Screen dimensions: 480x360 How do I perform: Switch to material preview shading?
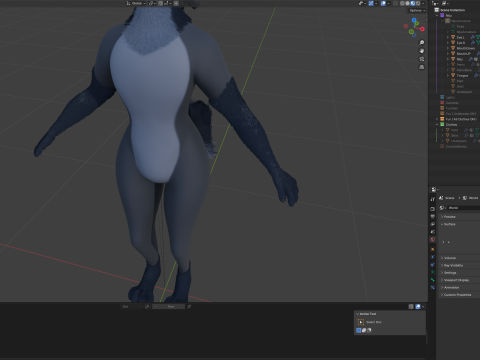pyautogui.click(x=413, y=3)
